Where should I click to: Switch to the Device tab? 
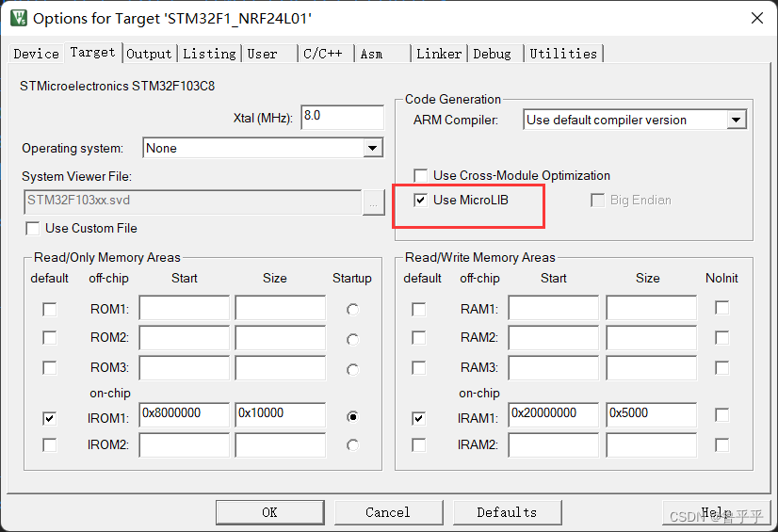[36, 54]
